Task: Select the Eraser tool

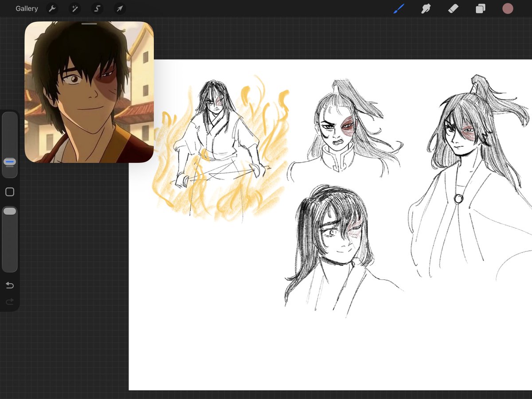Action: [x=453, y=8]
